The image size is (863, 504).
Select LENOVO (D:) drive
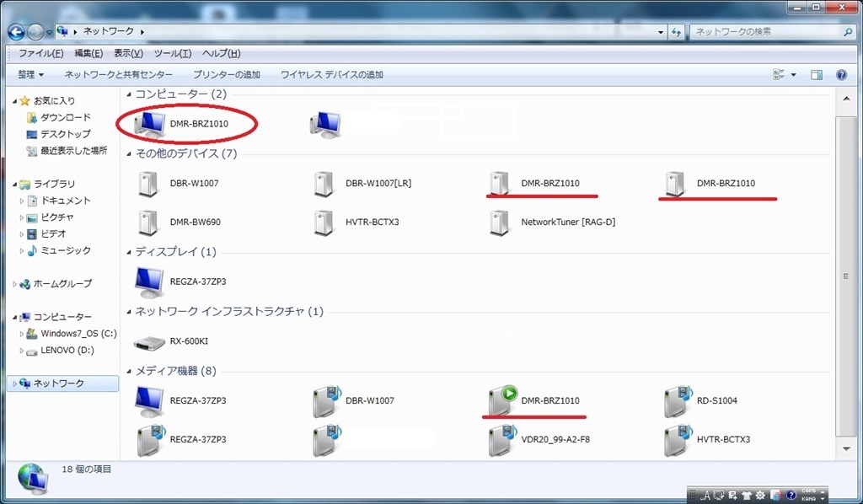[x=67, y=351]
